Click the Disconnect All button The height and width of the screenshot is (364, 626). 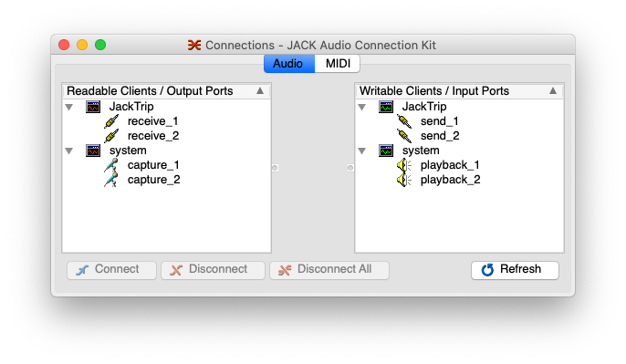(329, 270)
